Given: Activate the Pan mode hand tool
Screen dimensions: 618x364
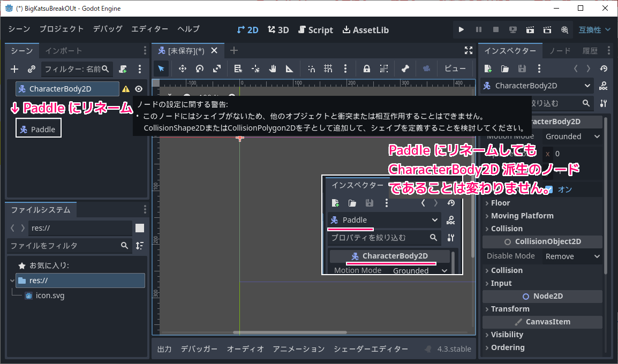Looking at the screenshot, I should [x=273, y=69].
